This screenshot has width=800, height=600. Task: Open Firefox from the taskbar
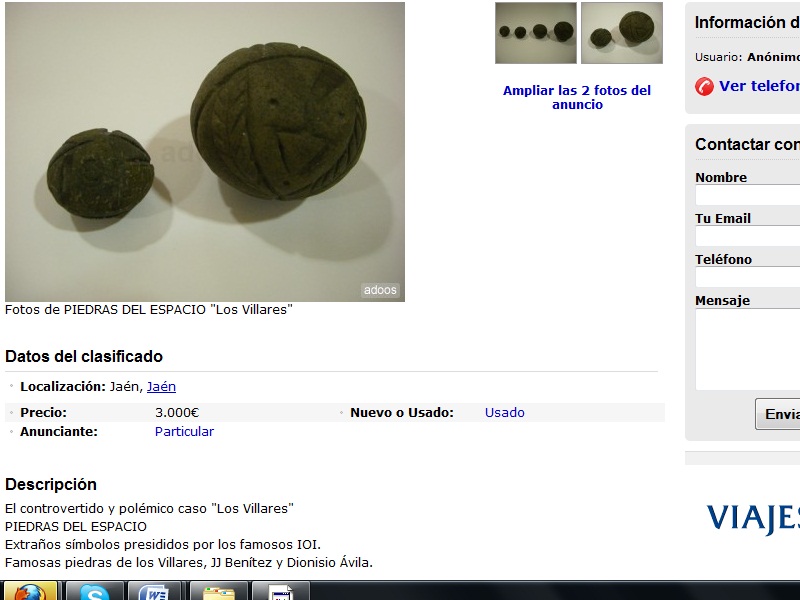coord(30,591)
